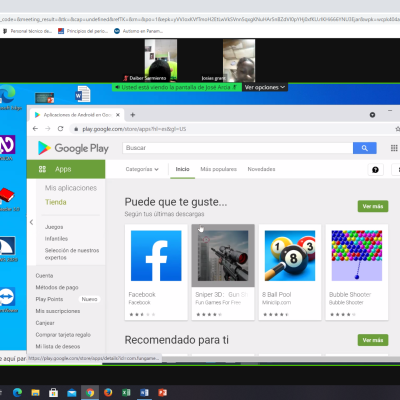
Task: Select Tienda in the sidebar
Action: pyautogui.click(x=56, y=202)
